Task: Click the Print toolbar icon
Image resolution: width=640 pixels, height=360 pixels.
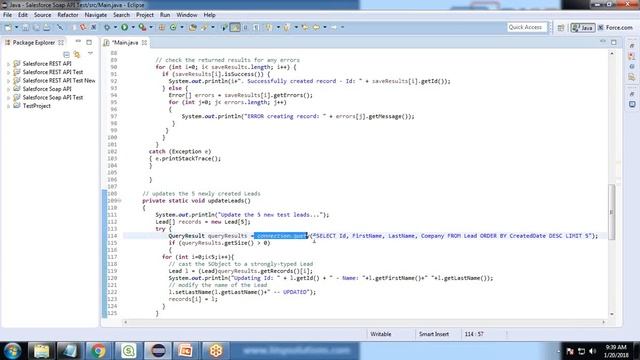Action: click(x=47, y=27)
